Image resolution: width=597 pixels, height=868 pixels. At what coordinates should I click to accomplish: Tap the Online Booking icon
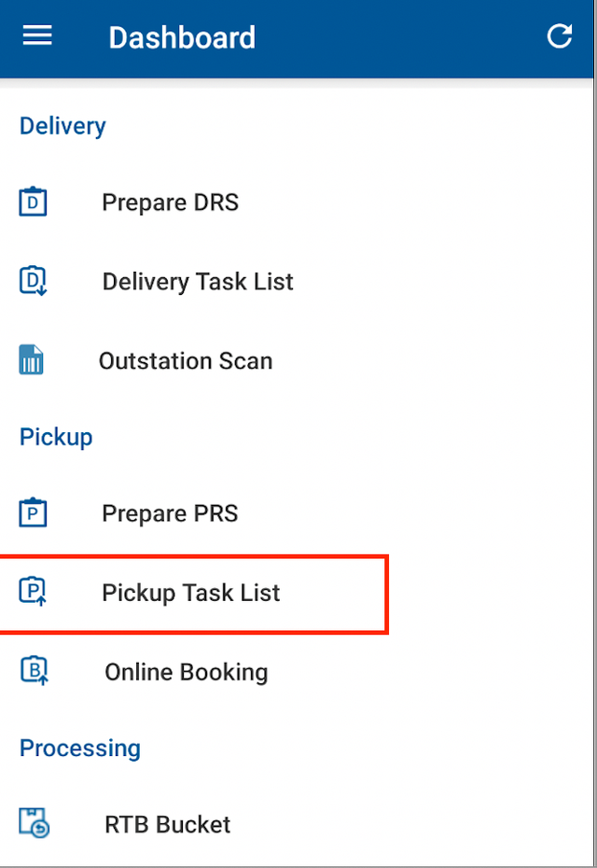point(34,672)
